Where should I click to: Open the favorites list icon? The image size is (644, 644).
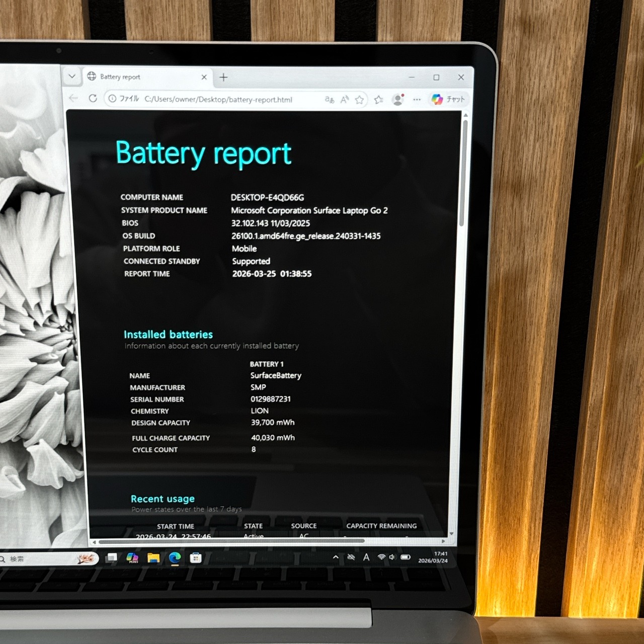[379, 100]
